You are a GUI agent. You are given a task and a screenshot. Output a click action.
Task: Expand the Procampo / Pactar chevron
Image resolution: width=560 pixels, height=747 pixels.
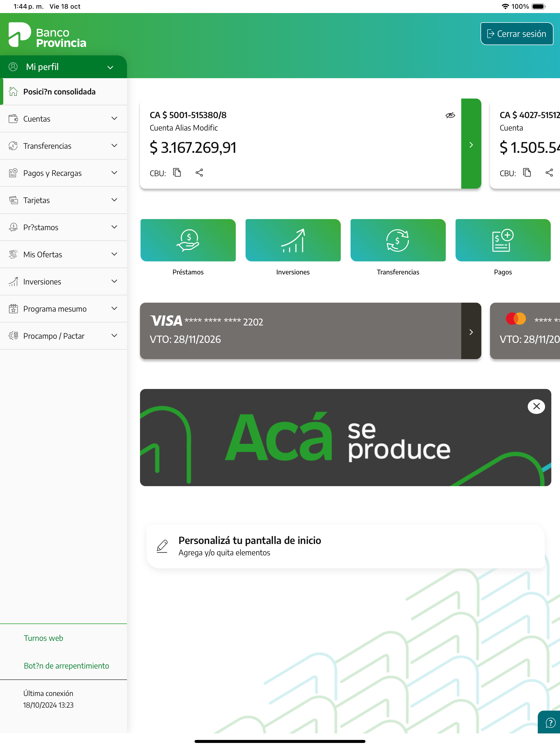pos(114,336)
